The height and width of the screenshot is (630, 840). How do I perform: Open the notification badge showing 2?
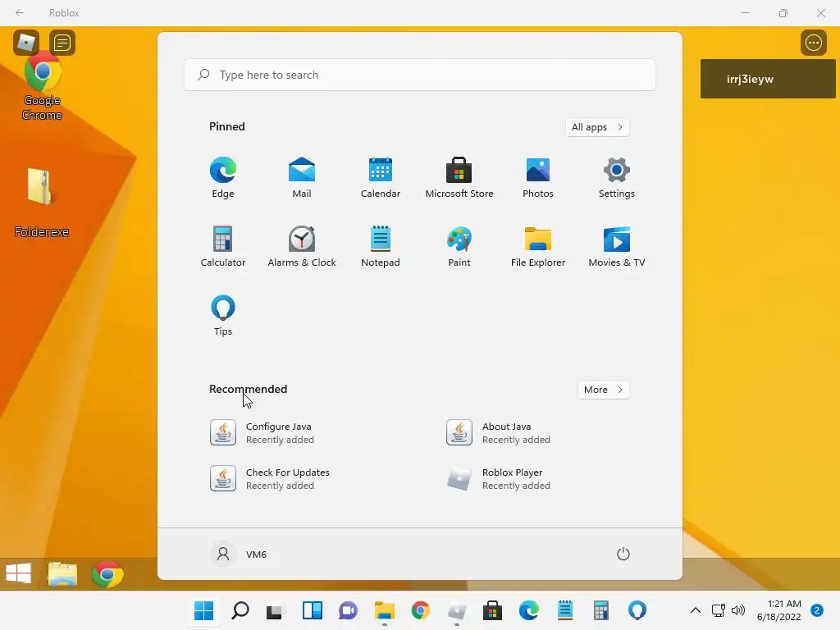tap(817, 610)
